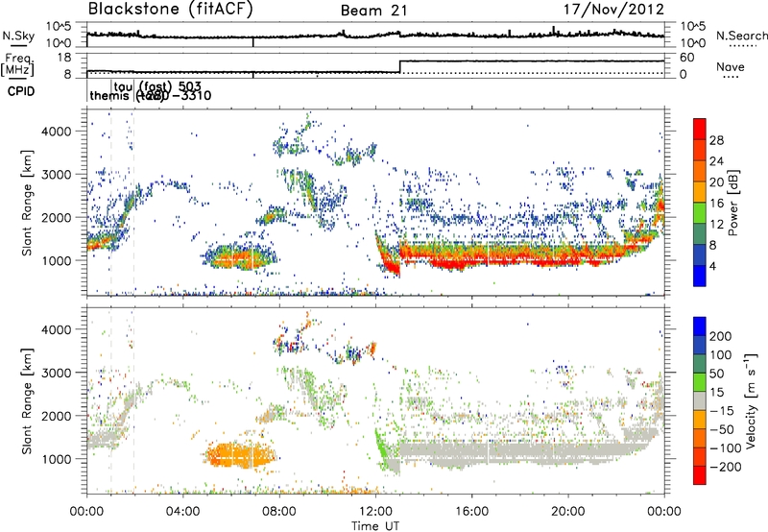The height and width of the screenshot is (532, 768).
Task: Click the orange velocity patch near 06:00
Action: click(240, 454)
